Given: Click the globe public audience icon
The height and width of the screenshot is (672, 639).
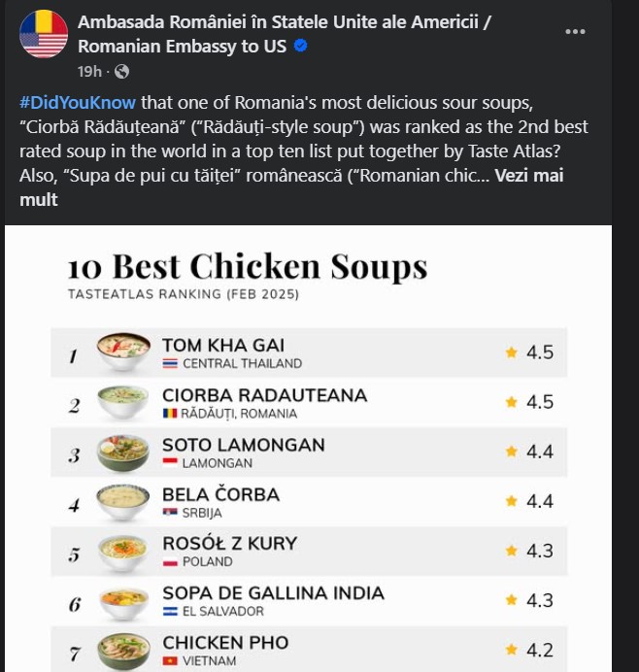Looking at the screenshot, I should (121, 71).
